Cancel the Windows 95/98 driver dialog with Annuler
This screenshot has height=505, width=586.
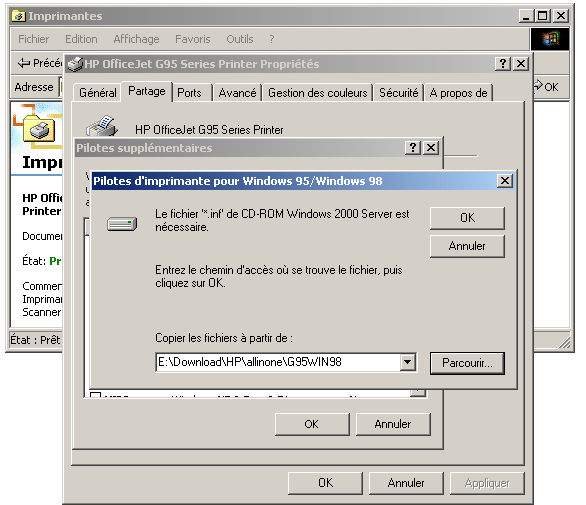point(467,246)
